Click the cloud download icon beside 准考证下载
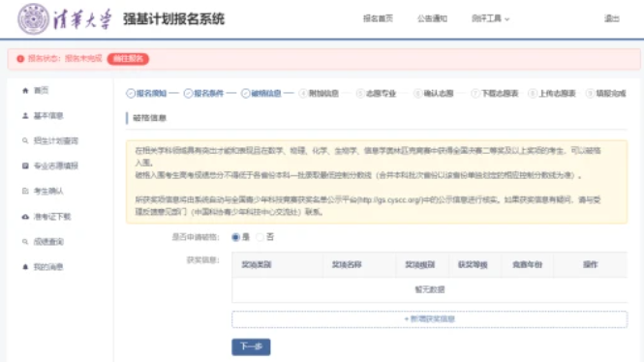 pyautogui.click(x=25, y=216)
